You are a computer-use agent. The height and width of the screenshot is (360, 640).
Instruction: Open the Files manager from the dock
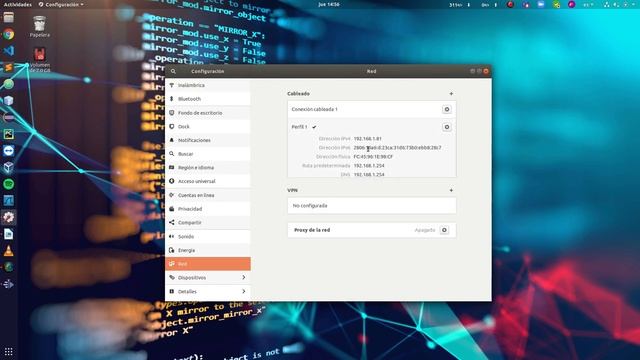9,17
